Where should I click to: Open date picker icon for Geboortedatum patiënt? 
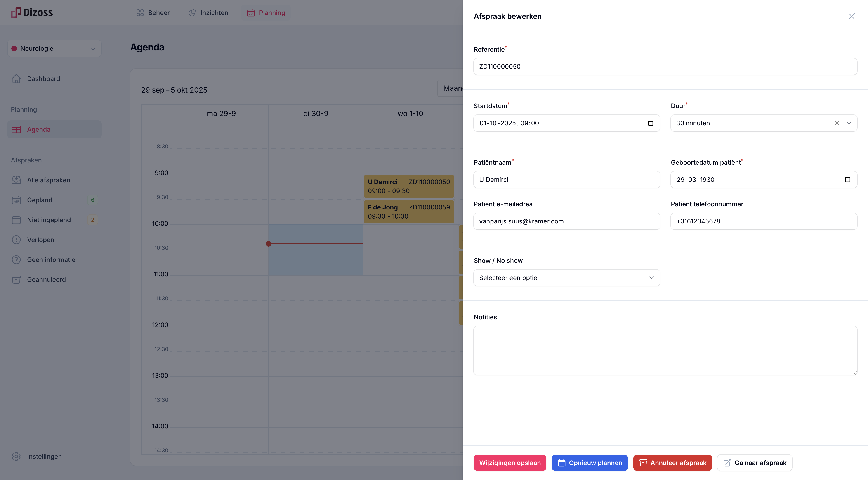pos(847,180)
